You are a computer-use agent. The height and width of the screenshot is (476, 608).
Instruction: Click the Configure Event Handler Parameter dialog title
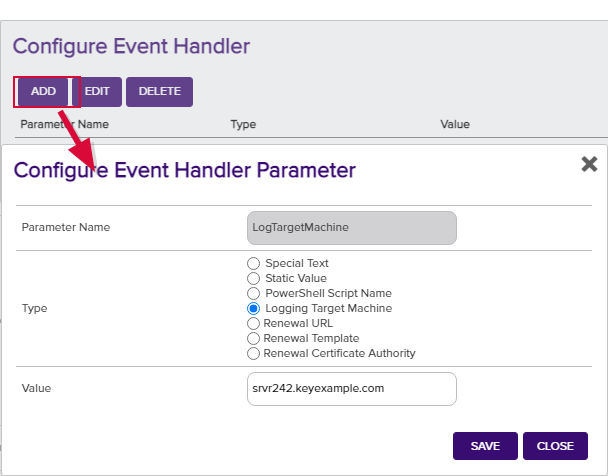[x=184, y=170]
